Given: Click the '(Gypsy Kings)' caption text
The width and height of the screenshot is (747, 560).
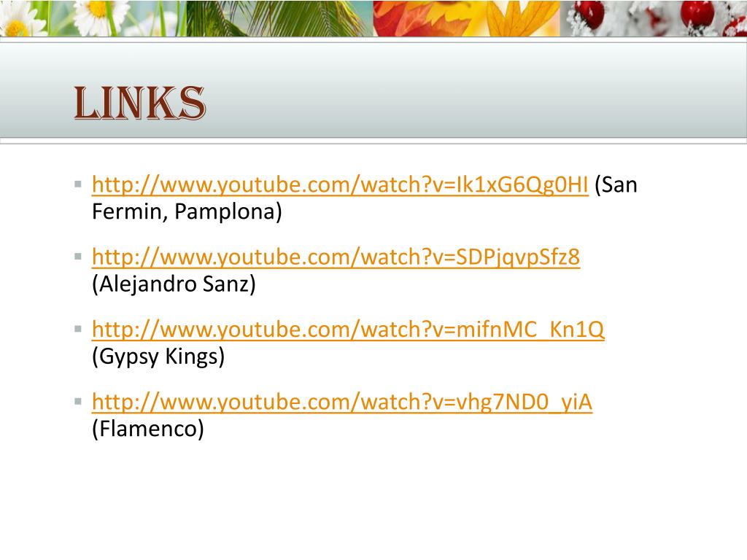Looking at the screenshot, I should (158, 356).
